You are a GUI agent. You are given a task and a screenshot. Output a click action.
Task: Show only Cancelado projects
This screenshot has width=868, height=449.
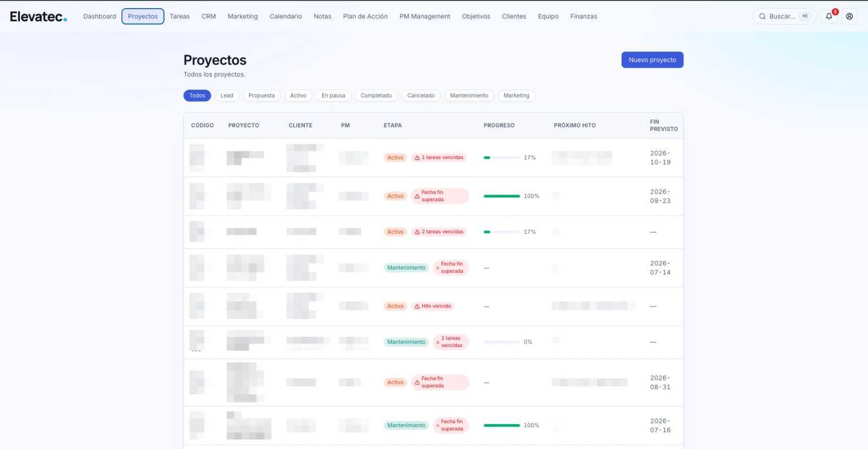421,95
